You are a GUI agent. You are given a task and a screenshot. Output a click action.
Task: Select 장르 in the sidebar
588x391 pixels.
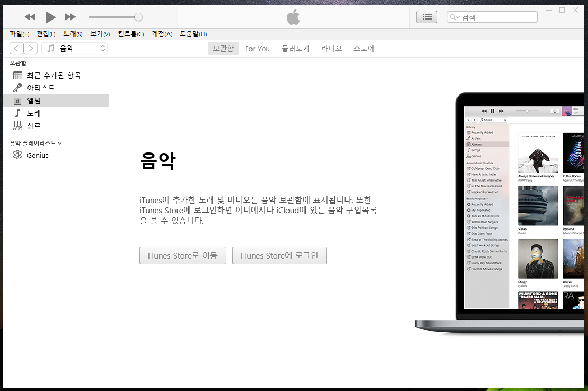(56, 126)
